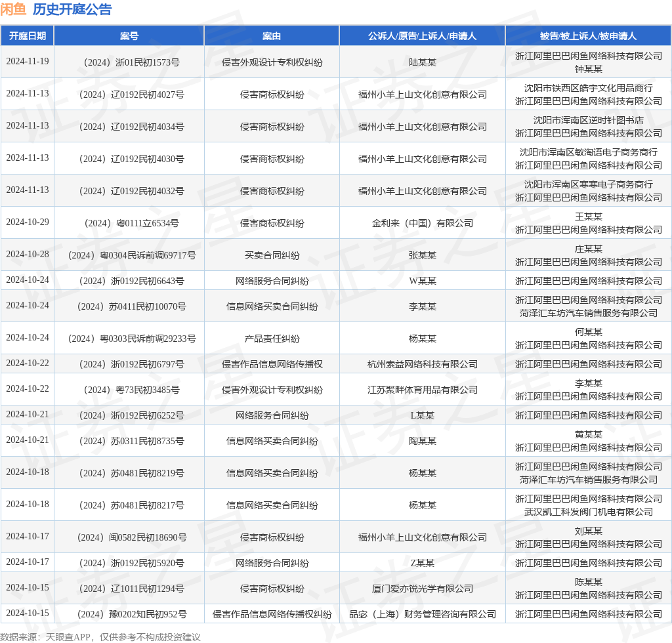Click the date 2024-10-29
This screenshot has width=672, height=643.
[x=28, y=222]
